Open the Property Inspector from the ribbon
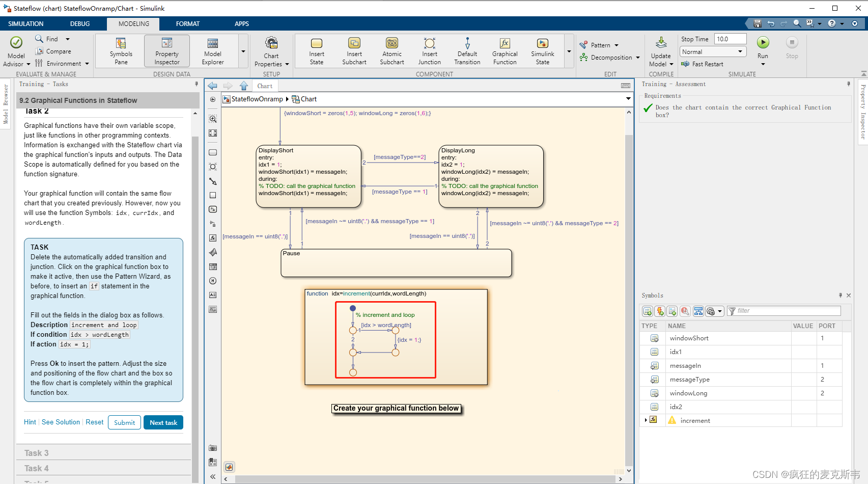This screenshot has width=868, height=484. (x=167, y=50)
